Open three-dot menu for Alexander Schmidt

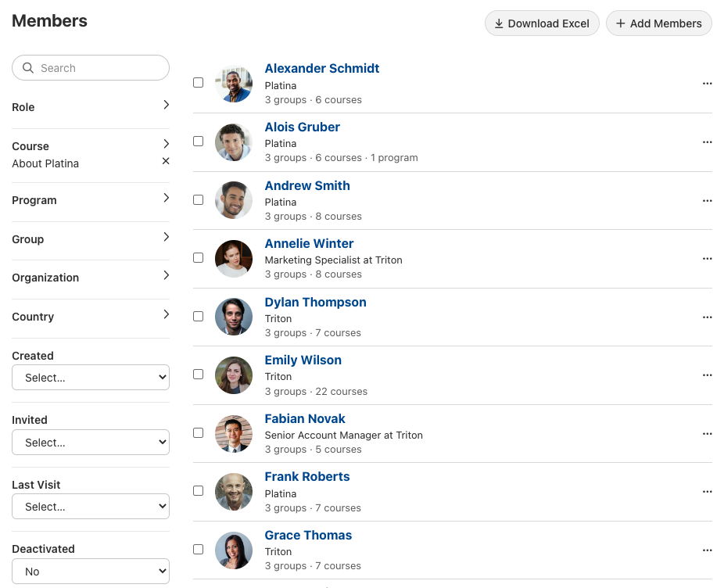click(707, 84)
